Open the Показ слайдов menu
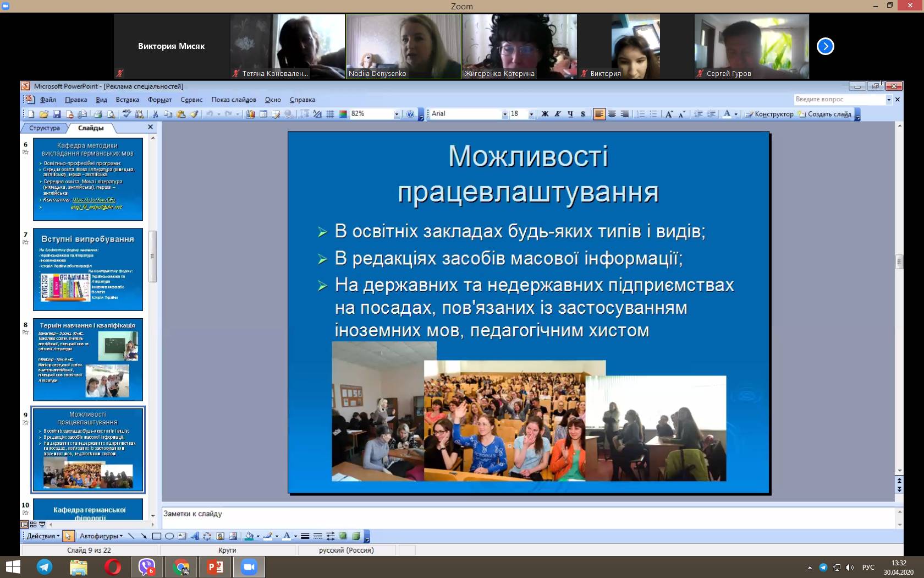924x578 pixels. pos(233,100)
